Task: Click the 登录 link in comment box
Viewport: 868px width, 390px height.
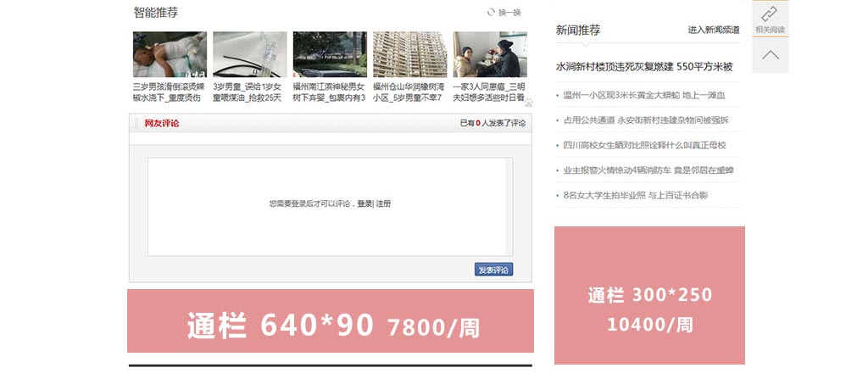Action: point(364,203)
